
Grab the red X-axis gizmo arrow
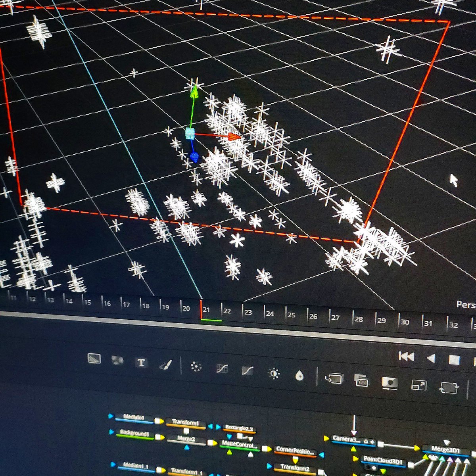tap(234, 137)
